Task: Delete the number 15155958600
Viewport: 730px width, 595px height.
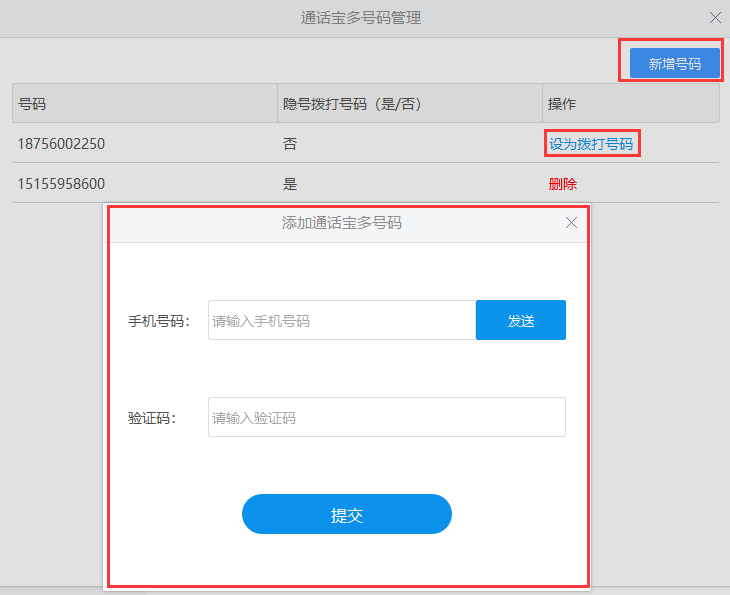Action: (x=562, y=184)
